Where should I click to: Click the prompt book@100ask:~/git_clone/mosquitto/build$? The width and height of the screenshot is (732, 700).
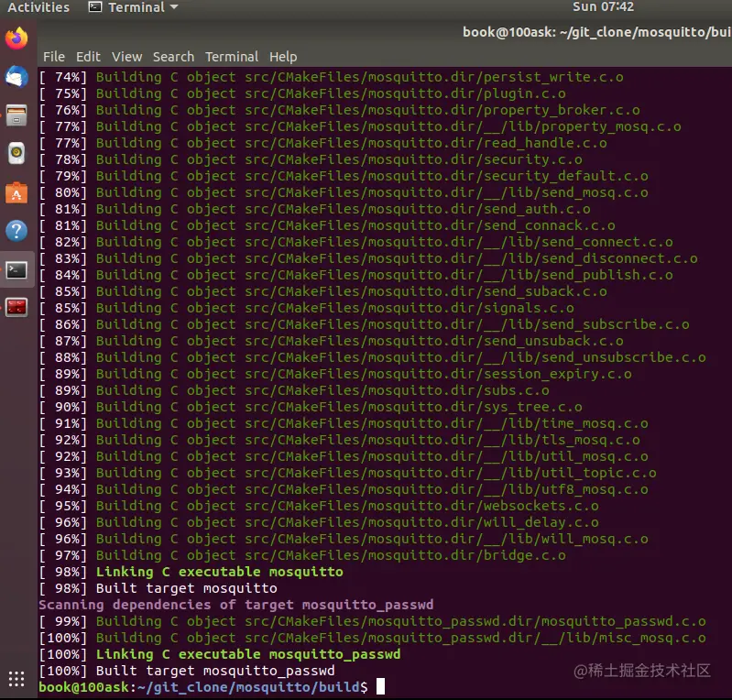[x=203, y=687]
